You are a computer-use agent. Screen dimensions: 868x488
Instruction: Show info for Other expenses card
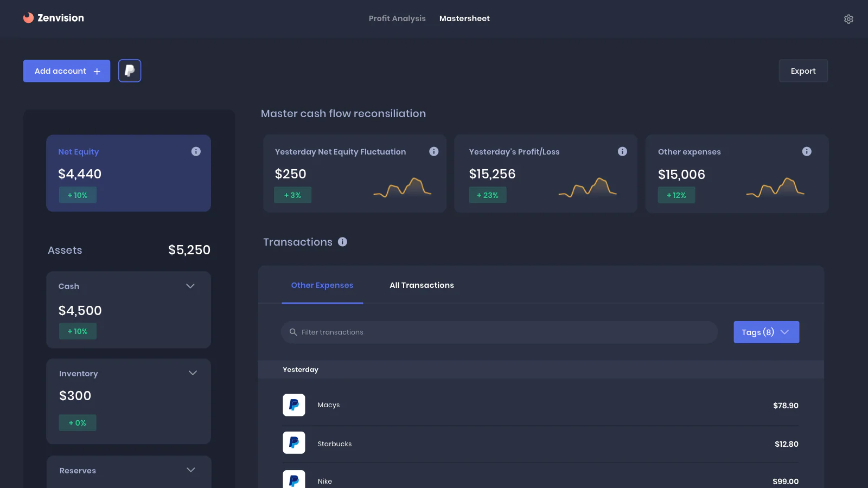[807, 151]
